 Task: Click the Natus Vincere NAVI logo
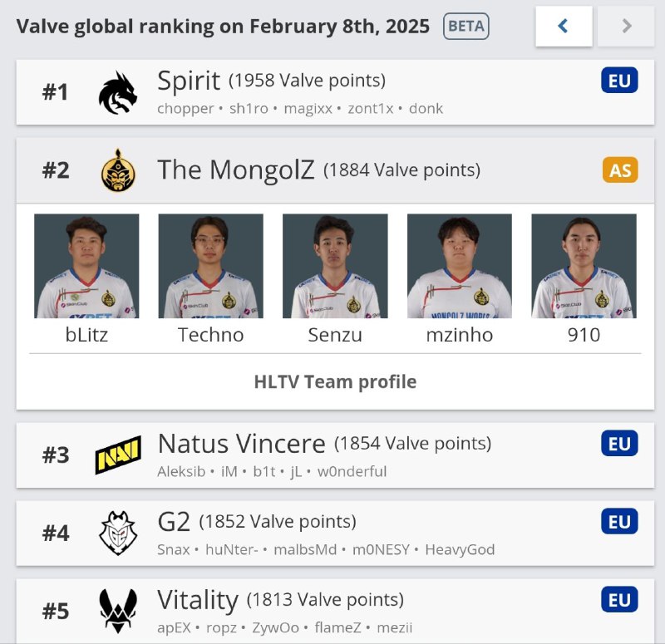tap(117, 456)
